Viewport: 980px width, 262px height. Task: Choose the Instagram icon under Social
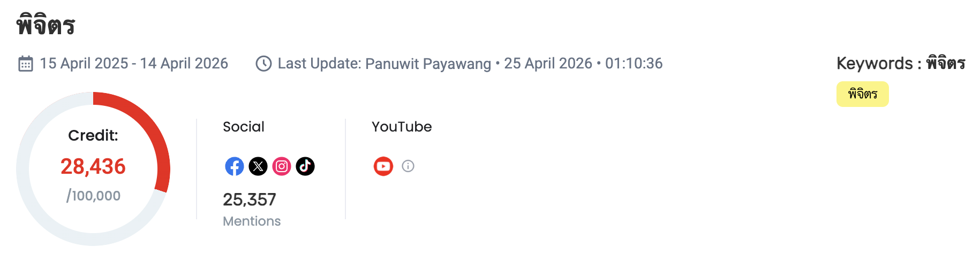(282, 166)
